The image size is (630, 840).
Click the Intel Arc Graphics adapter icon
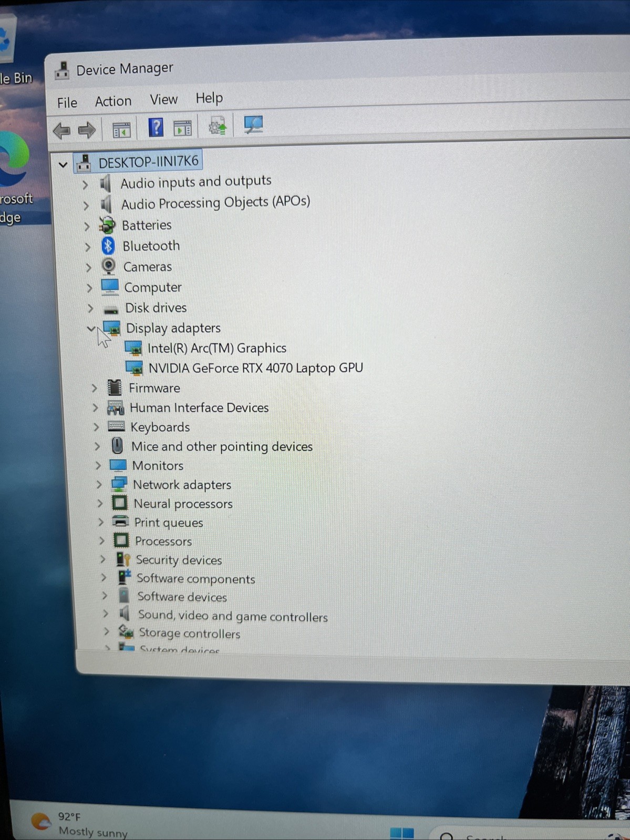coord(133,348)
